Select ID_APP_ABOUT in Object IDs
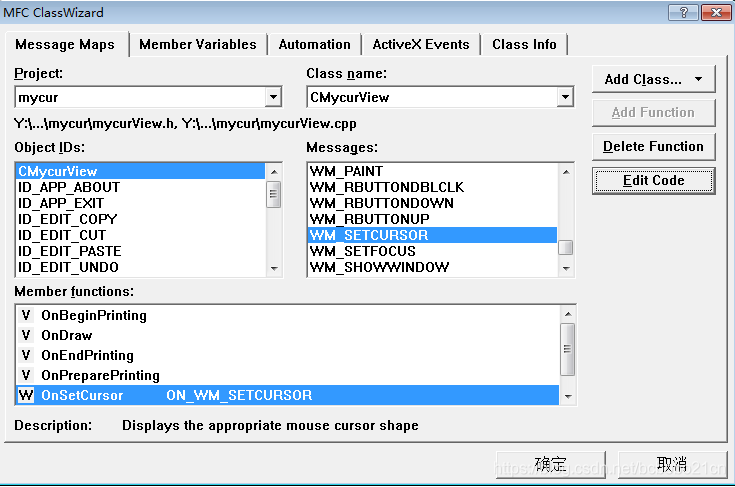 [x=141, y=187]
